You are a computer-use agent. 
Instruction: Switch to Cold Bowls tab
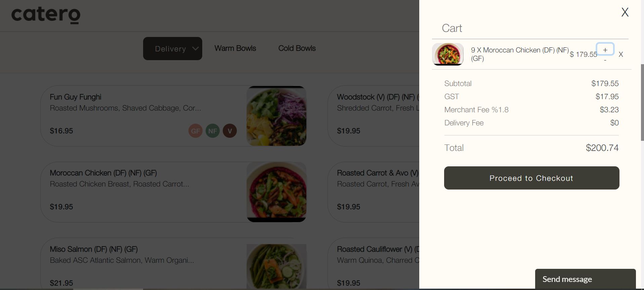(x=297, y=48)
